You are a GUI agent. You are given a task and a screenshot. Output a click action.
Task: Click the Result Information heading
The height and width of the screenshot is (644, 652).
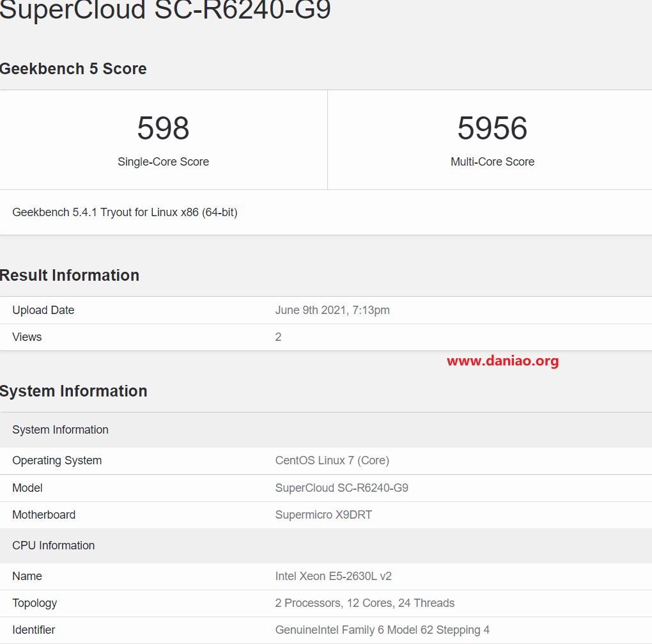click(70, 276)
